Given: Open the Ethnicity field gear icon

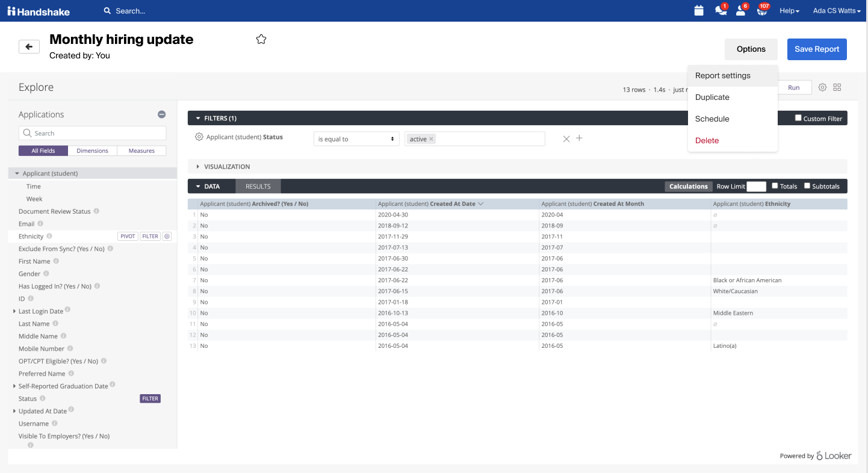Looking at the screenshot, I should point(167,236).
